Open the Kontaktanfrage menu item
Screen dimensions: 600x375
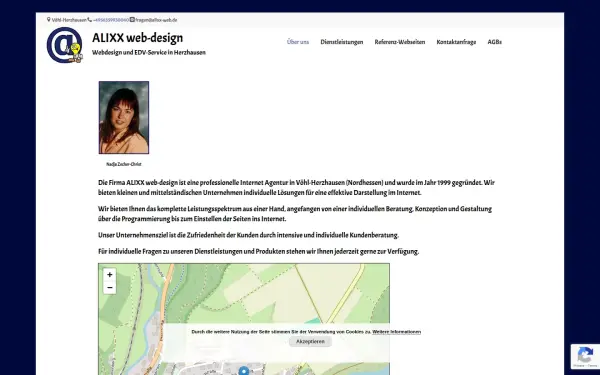tap(456, 42)
